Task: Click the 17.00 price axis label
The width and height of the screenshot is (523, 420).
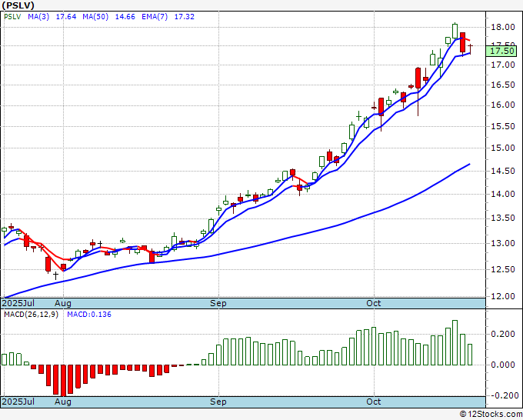Action: (503, 65)
